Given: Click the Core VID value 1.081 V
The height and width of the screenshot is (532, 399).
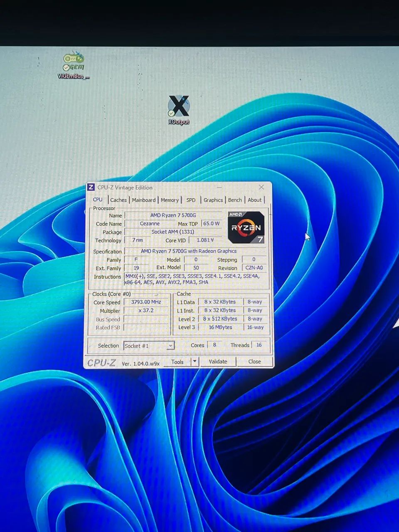Looking at the screenshot, I should click(x=205, y=240).
